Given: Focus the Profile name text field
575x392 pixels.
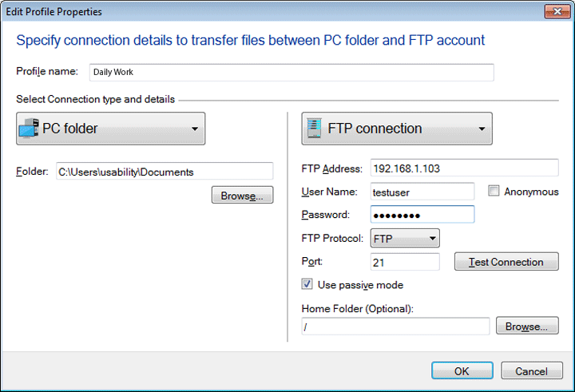Looking at the screenshot, I should coord(291,72).
